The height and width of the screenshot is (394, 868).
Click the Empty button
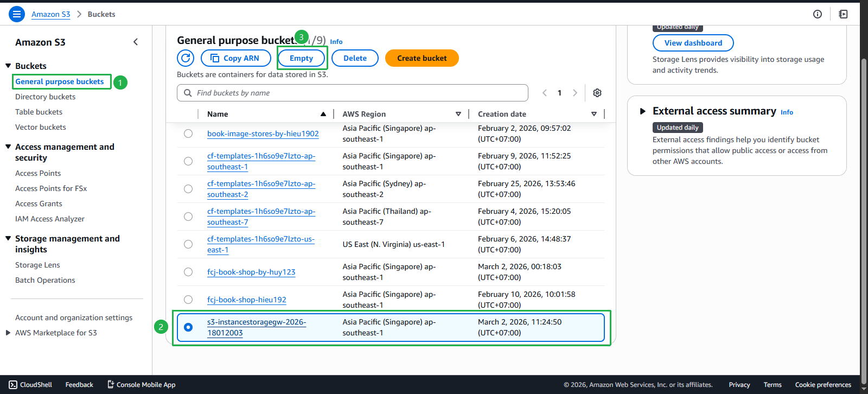click(302, 58)
